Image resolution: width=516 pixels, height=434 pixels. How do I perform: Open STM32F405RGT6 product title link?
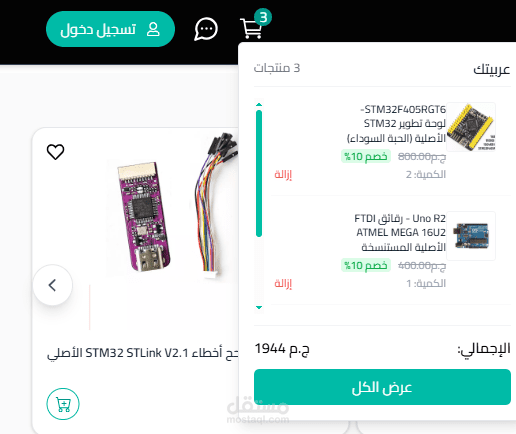click(x=396, y=123)
